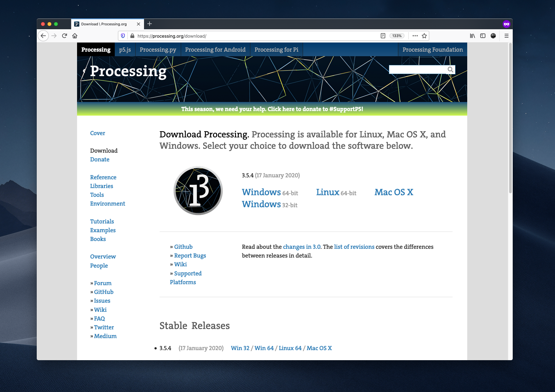Open the Processing.py nav tab
555x392 pixels.
click(x=158, y=49)
